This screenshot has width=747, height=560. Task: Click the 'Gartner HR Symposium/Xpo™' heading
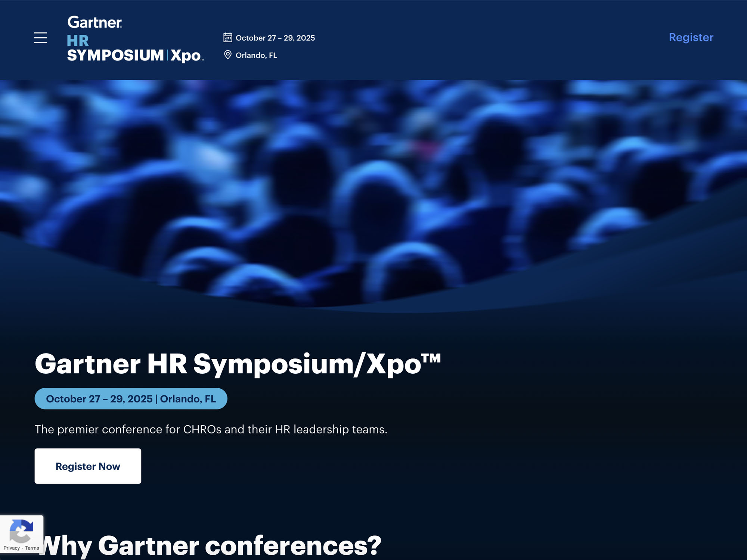238,364
